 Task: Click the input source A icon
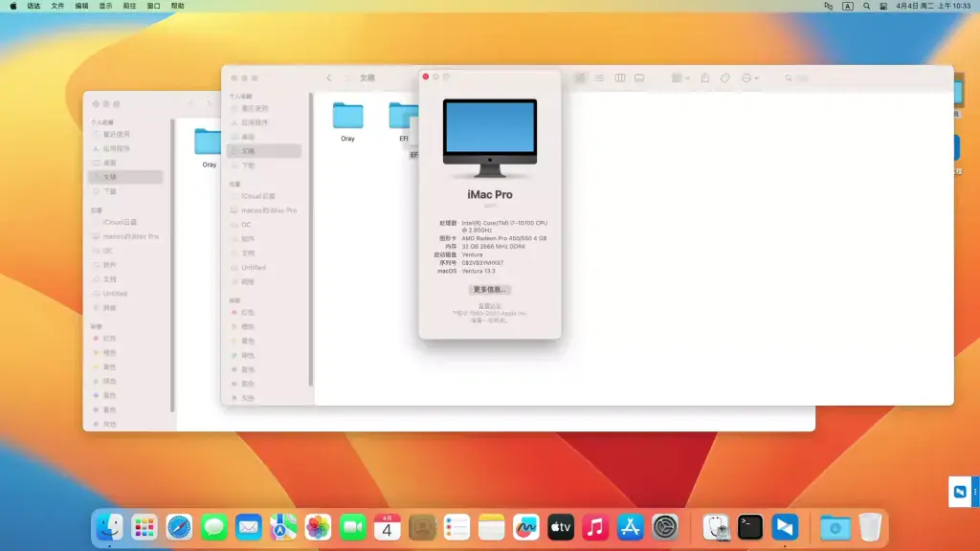coord(848,6)
